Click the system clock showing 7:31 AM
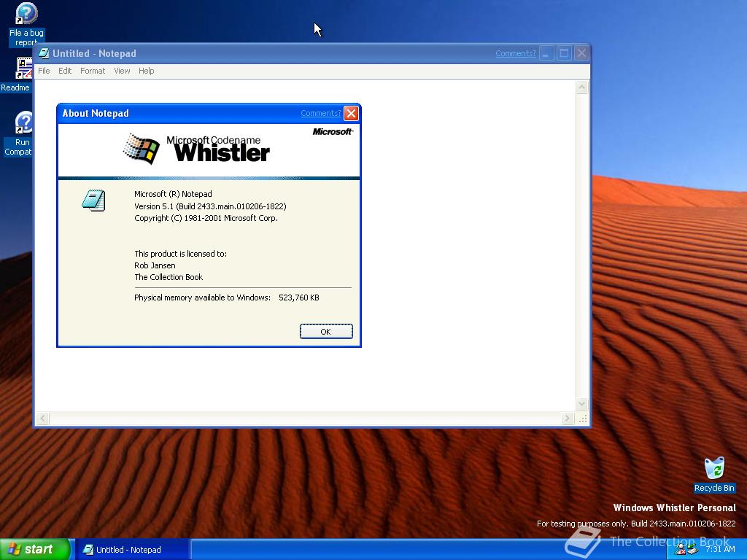The width and height of the screenshot is (747, 560). coord(720,549)
